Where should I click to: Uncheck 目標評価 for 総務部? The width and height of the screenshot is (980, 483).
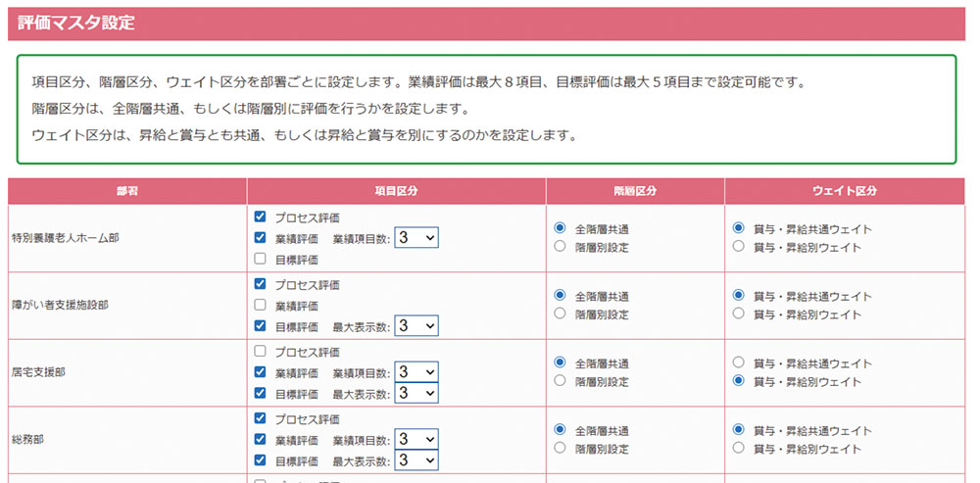[260, 460]
